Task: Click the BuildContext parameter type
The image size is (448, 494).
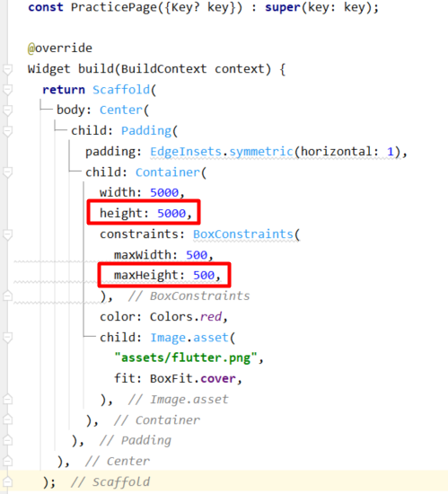Action: tap(163, 68)
